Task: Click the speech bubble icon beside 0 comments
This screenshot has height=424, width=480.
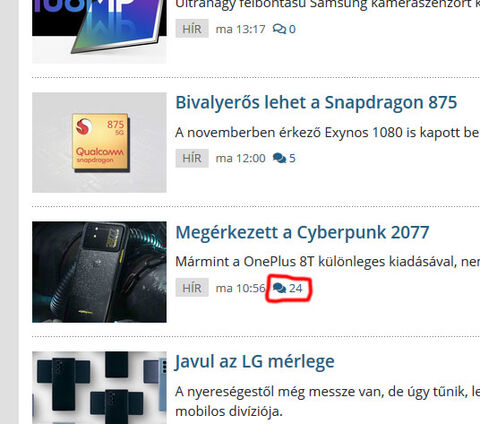Action: coord(279,29)
